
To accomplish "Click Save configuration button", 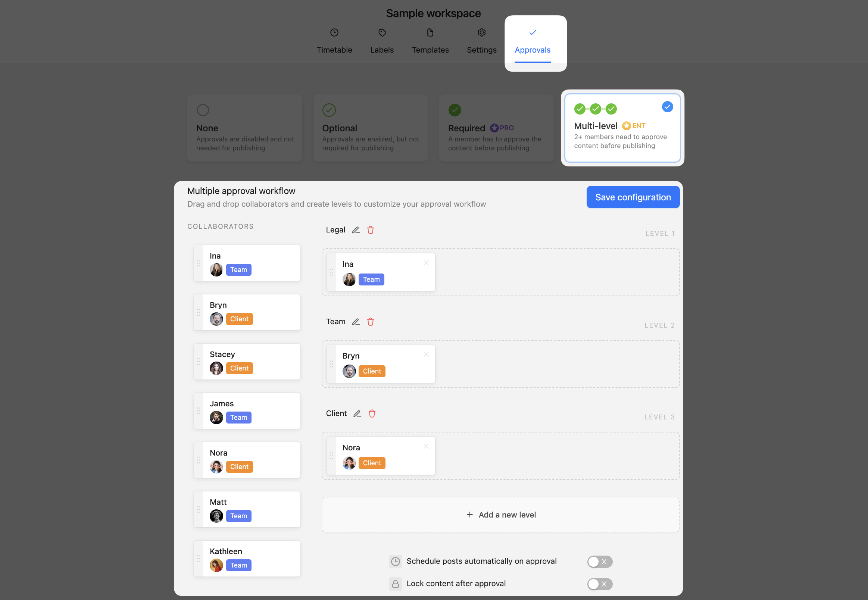I will click(x=633, y=197).
